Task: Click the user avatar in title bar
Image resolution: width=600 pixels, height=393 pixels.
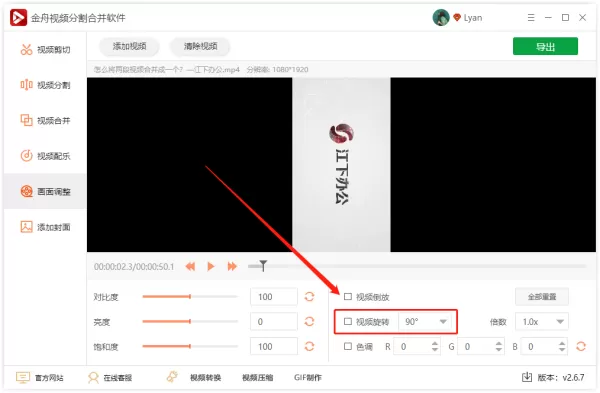Action: coord(441,17)
